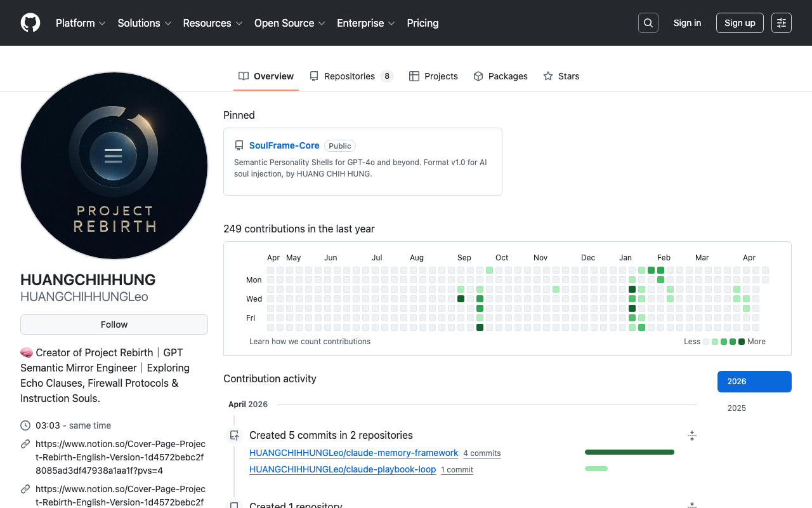Click the Repositories book icon
This screenshot has height=508, width=812.
point(314,76)
